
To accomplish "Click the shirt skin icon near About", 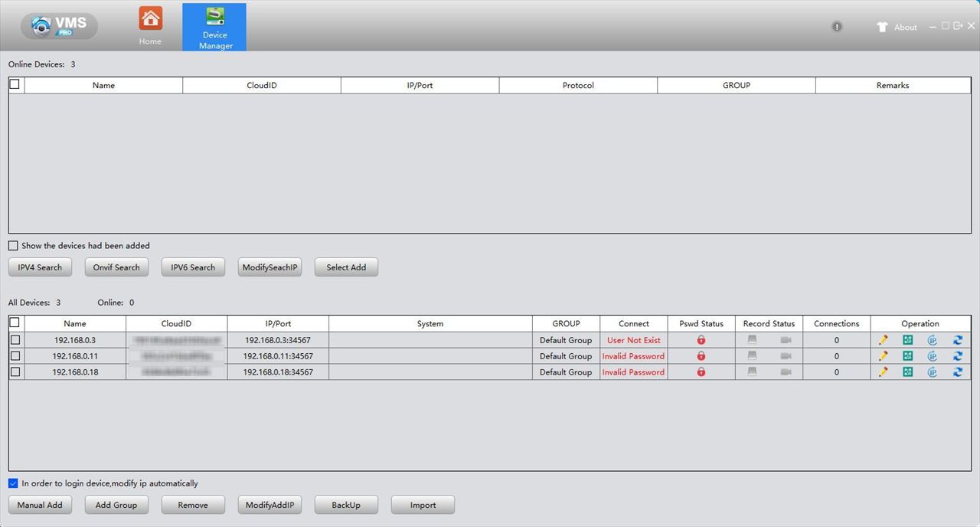I will coord(882,27).
